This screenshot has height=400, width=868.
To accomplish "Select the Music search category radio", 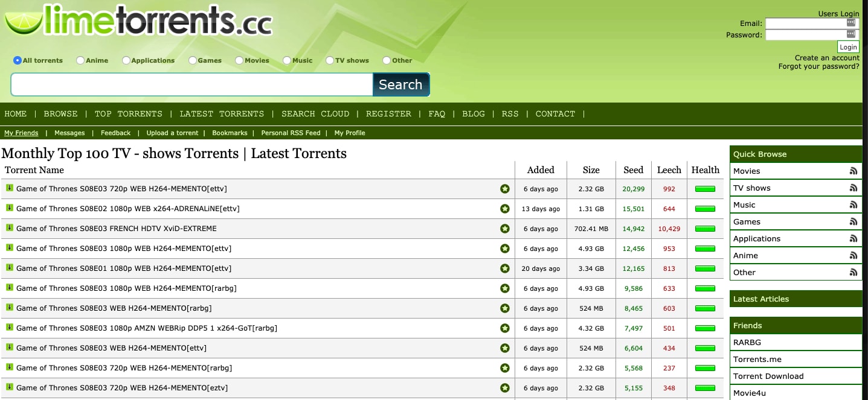I will [x=286, y=60].
